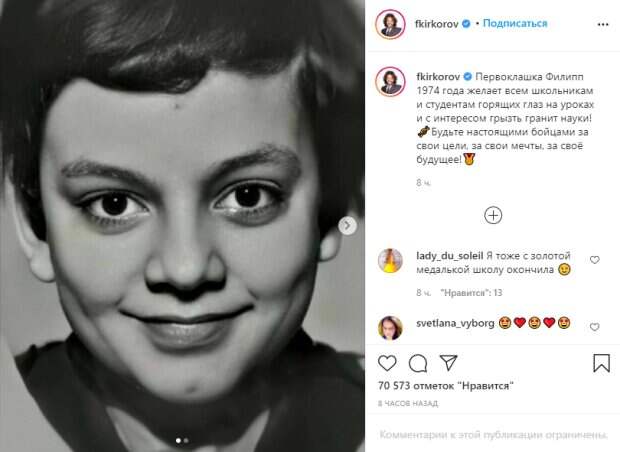Load more comments with the plus circle
This screenshot has width=620, height=452.
click(493, 215)
